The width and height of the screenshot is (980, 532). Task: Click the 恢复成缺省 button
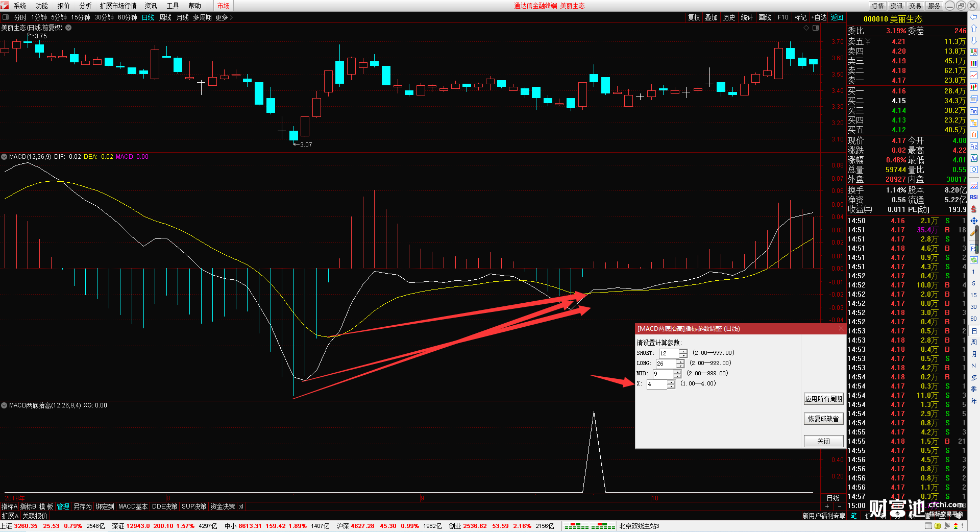coord(823,419)
